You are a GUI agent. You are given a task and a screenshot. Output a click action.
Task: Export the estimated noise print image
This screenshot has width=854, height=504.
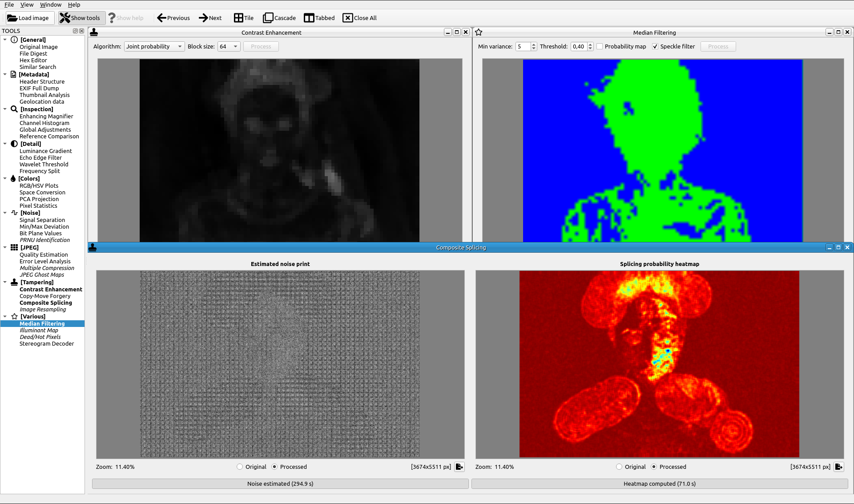[459, 467]
